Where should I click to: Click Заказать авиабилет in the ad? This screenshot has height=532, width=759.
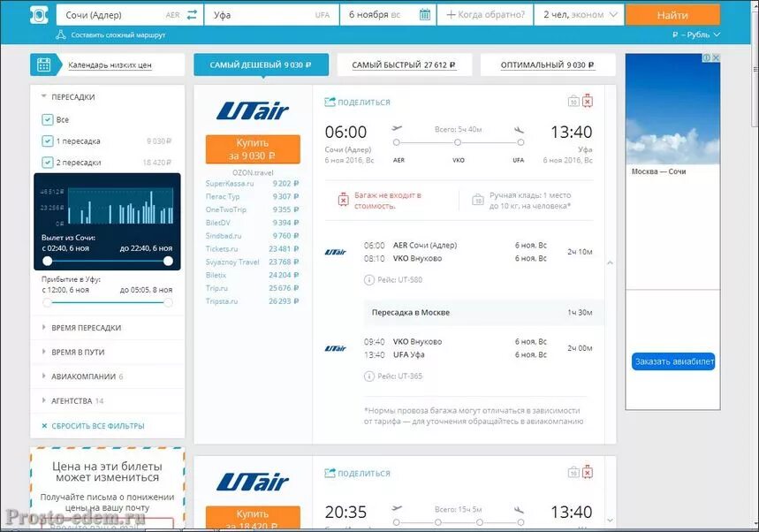pos(673,361)
